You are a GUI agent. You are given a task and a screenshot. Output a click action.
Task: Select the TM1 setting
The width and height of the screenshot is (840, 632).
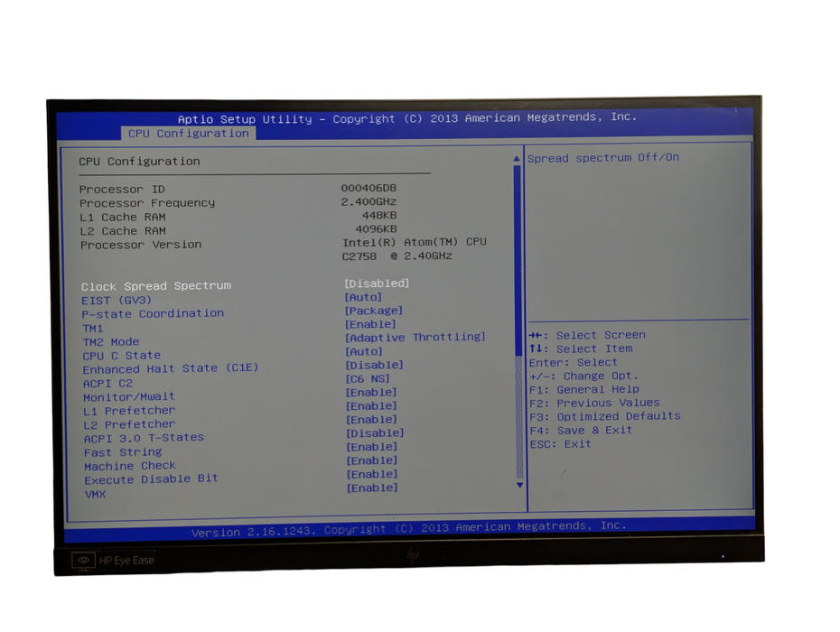pos(93,328)
